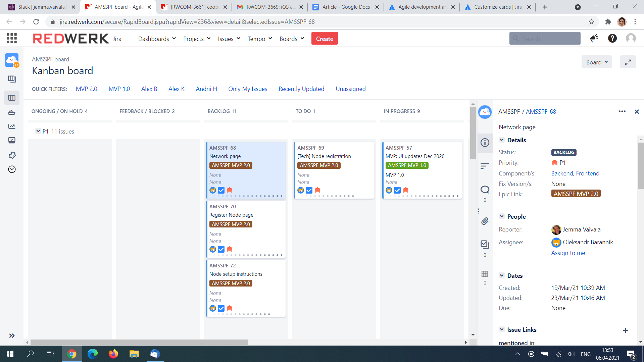Screen dimensions: 644x362
Task: Switch to the Article - Google Docs tab
Action: coord(346,7)
